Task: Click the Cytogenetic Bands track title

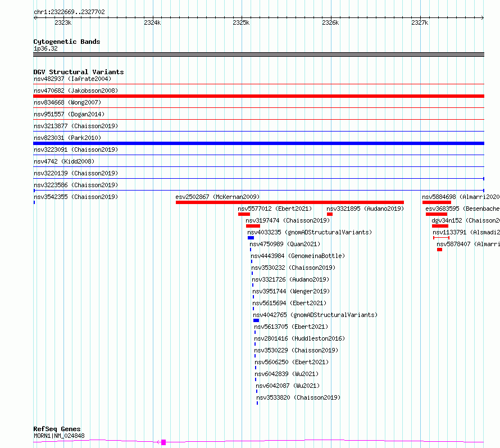Action: [x=67, y=42]
